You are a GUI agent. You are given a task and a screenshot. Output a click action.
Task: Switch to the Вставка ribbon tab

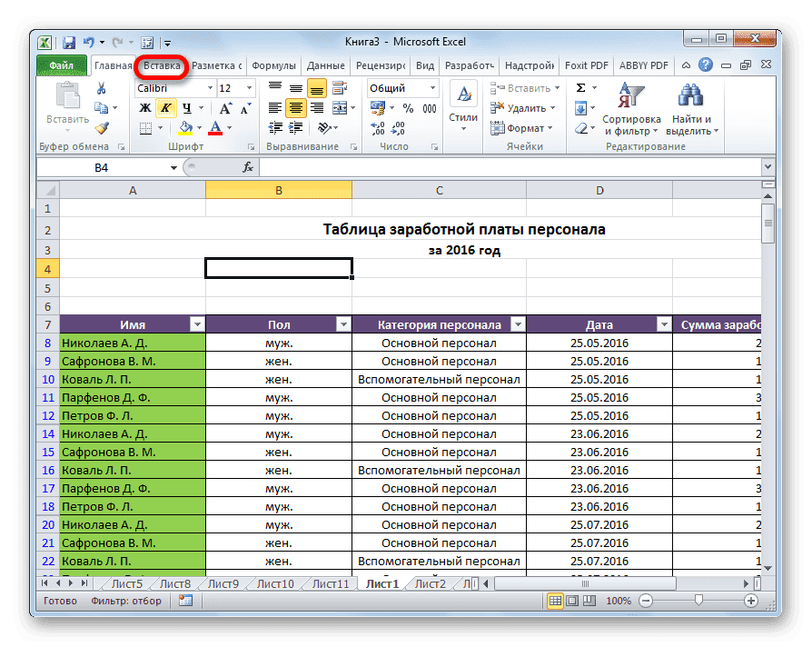[x=162, y=65]
